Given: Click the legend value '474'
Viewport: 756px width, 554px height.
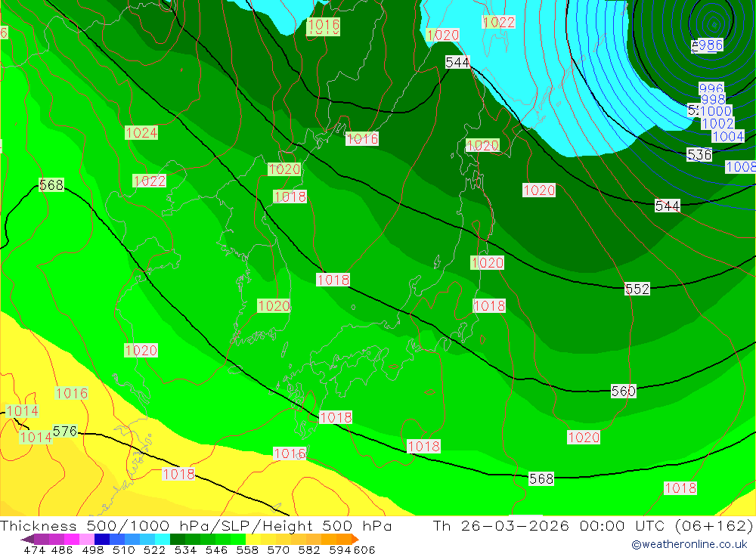Looking at the screenshot, I should 34,549.
